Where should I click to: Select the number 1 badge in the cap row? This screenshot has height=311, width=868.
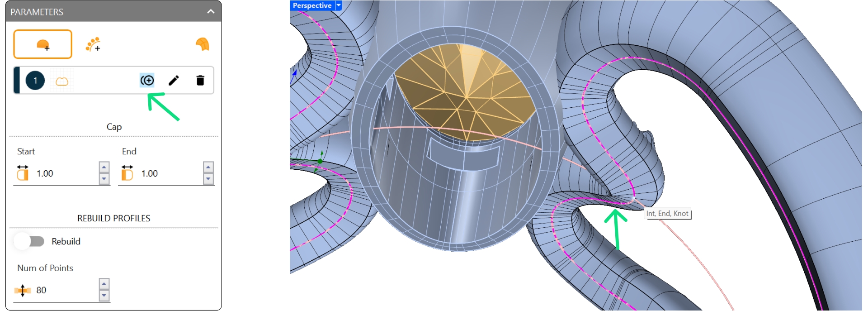point(35,81)
